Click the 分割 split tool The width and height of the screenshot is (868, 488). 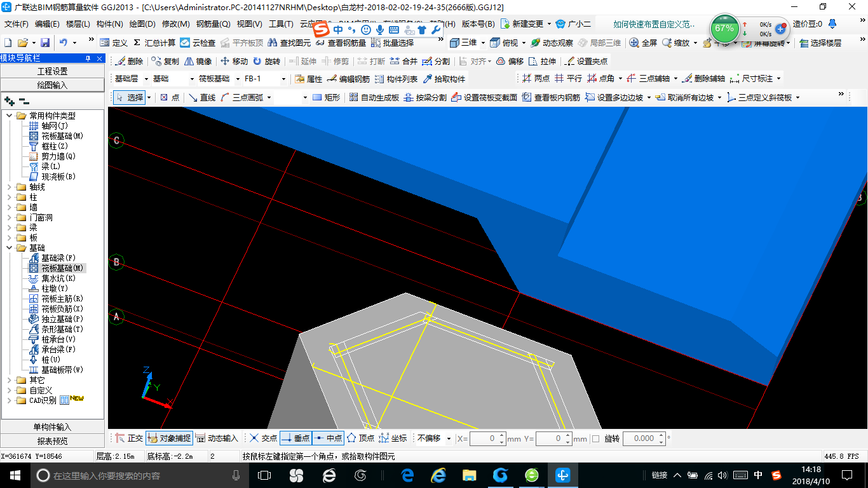coord(436,62)
